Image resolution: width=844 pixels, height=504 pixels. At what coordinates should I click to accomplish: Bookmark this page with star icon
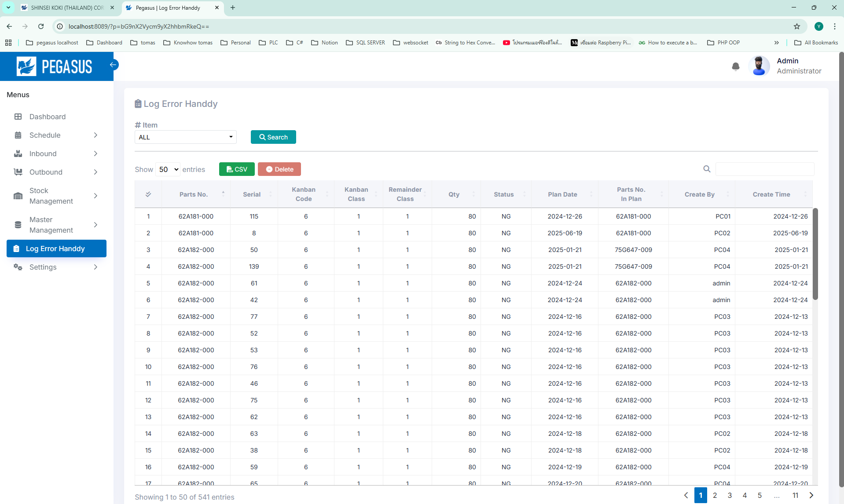tap(796, 26)
